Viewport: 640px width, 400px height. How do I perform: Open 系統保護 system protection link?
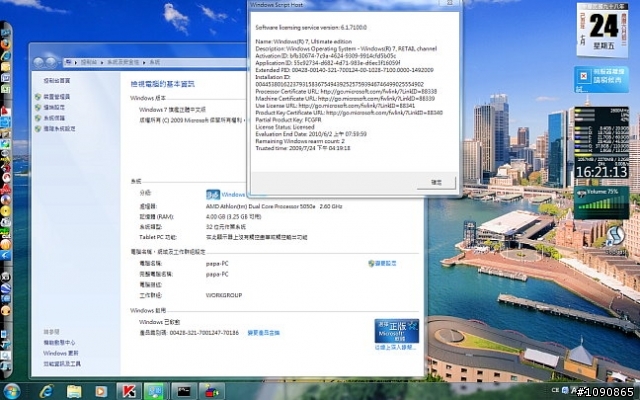[x=54, y=118]
